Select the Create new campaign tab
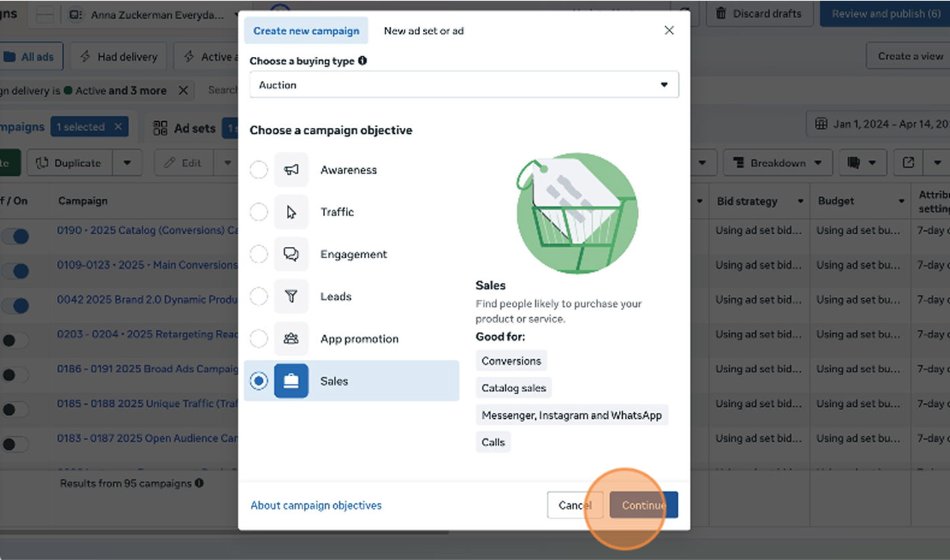The width and height of the screenshot is (950, 560). click(x=306, y=31)
